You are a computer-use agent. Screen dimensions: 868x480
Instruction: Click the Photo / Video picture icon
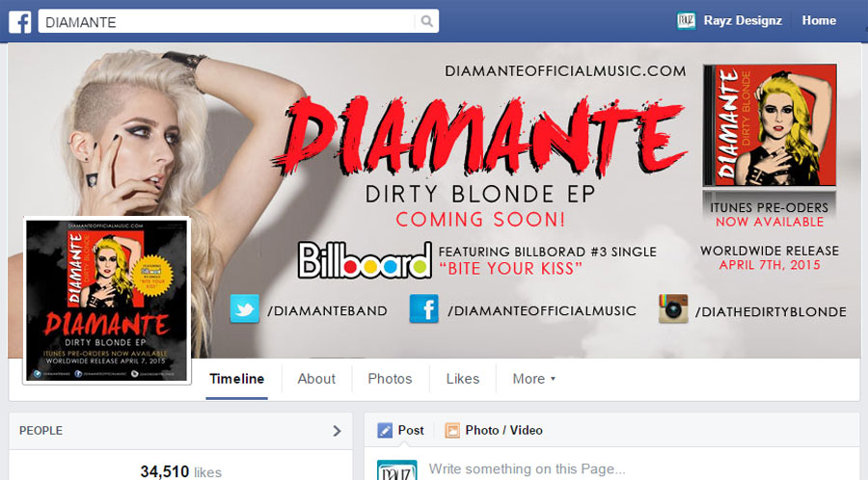click(x=452, y=430)
